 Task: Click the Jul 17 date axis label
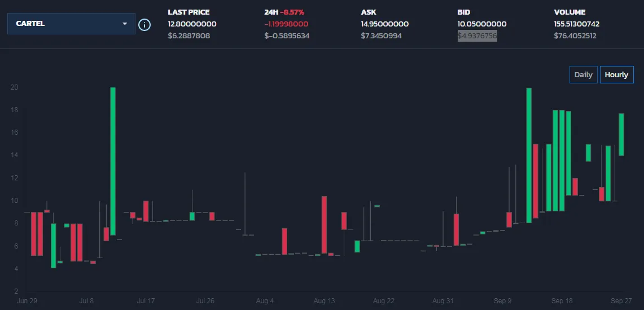[146, 301]
